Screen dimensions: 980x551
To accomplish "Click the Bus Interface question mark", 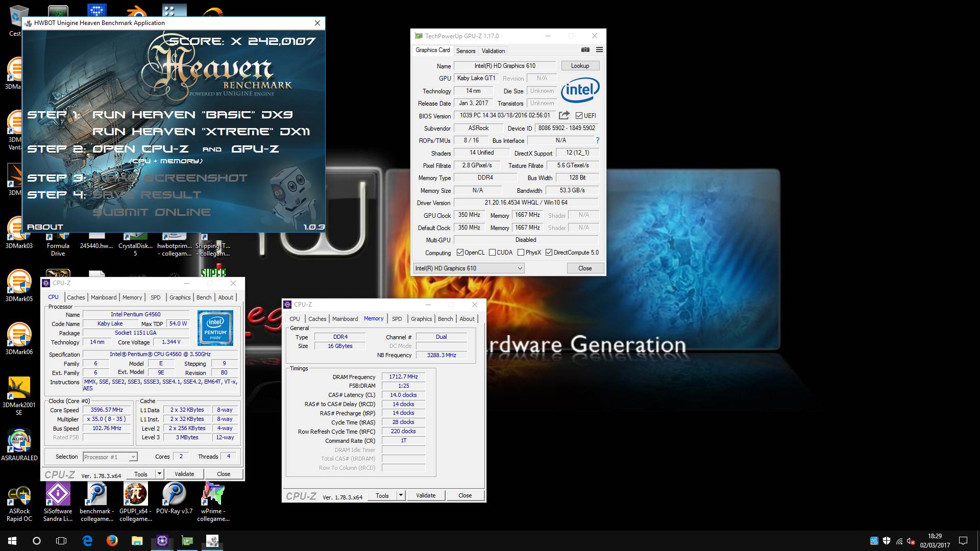I will (x=597, y=140).
